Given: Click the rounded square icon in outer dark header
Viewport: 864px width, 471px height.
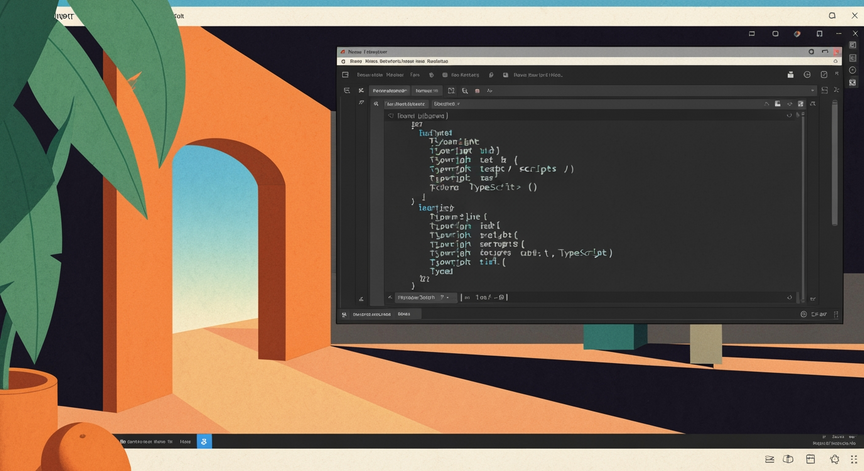Looking at the screenshot, I should click(x=775, y=34).
